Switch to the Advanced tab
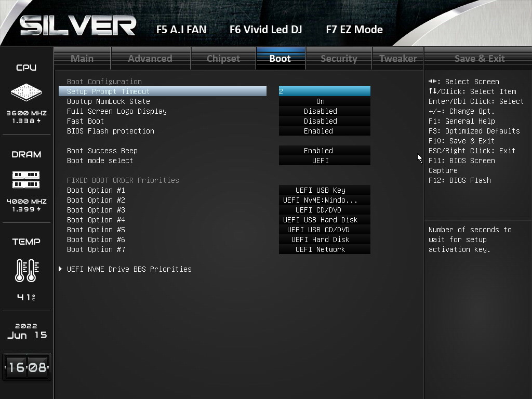The image size is (532, 399). [x=150, y=58]
